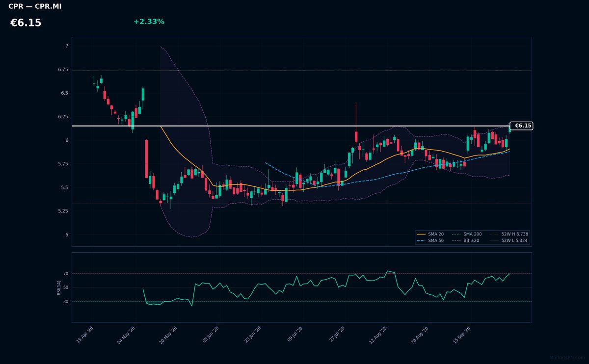Click the €6.15 price tag on chart
The width and height of the screenshot is (589, 364).
pos(522,126)
